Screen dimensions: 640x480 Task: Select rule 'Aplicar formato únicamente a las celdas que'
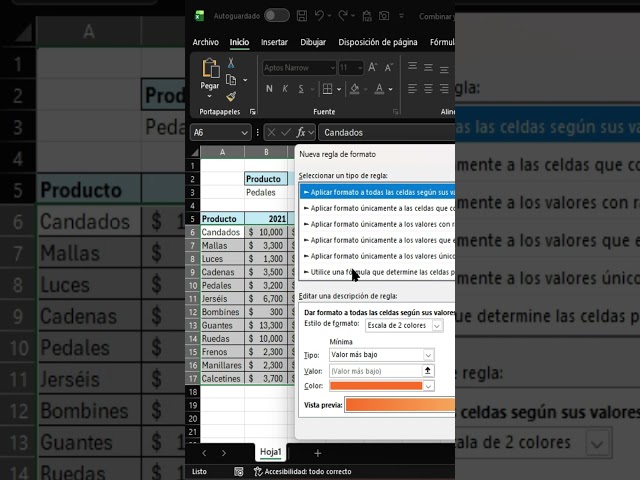[x=378, y=208]
